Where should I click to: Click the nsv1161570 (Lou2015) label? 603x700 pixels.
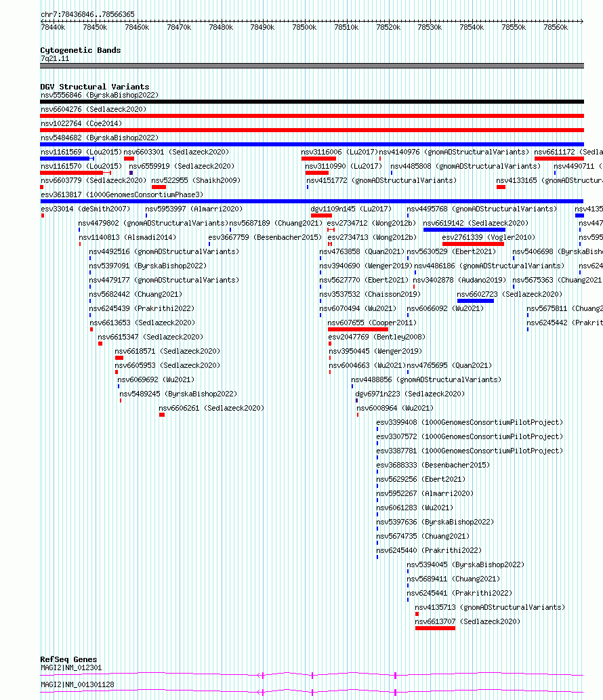[x=81, y=167]
